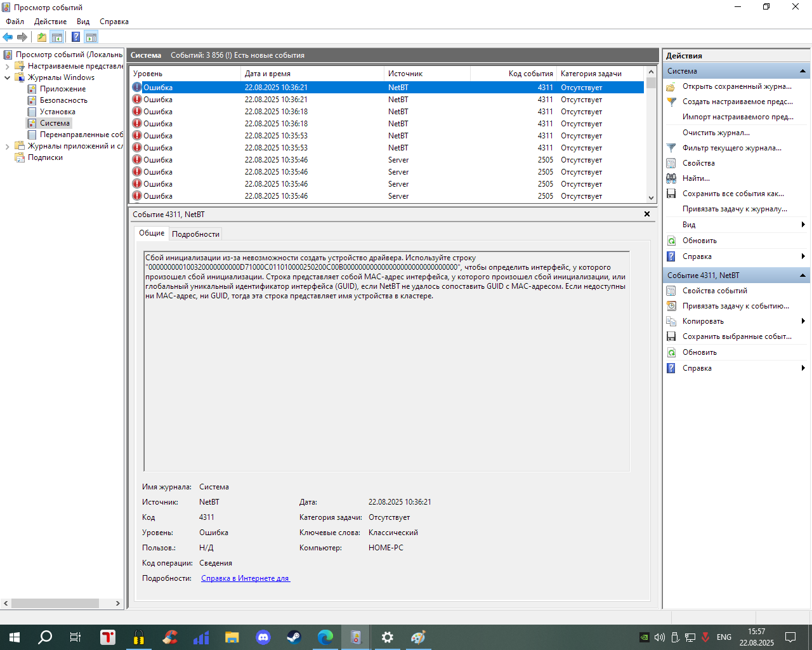Viewport: 812px width, 650px height.
Task: Click 'Сохранить все события как...' action
Action: coord(733,194)
